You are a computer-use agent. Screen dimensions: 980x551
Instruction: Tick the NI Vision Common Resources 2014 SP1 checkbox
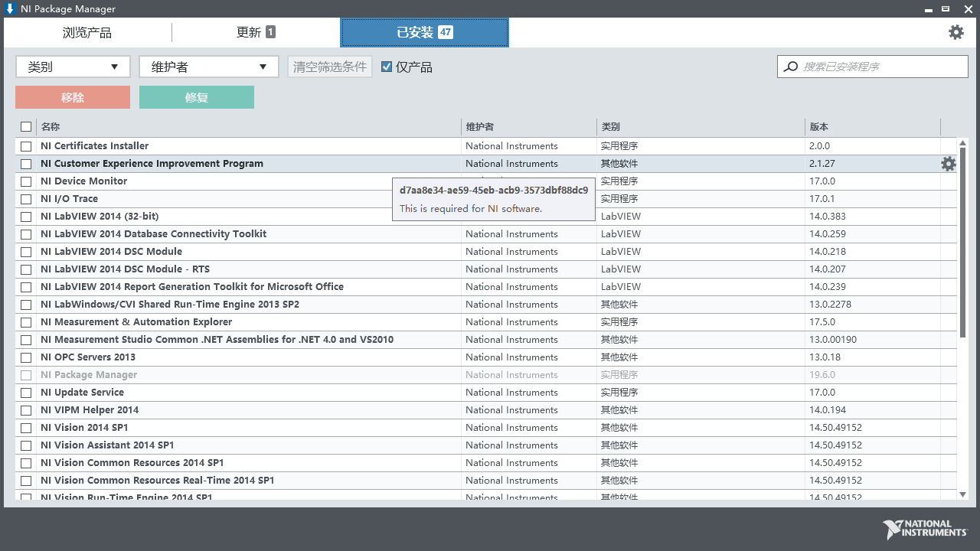(26, 463)
